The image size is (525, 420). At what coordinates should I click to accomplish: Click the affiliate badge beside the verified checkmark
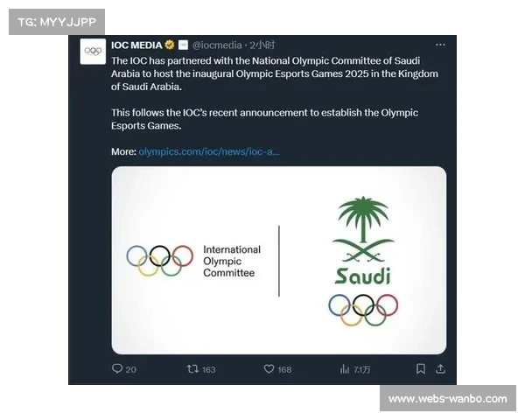pos(184,45)
